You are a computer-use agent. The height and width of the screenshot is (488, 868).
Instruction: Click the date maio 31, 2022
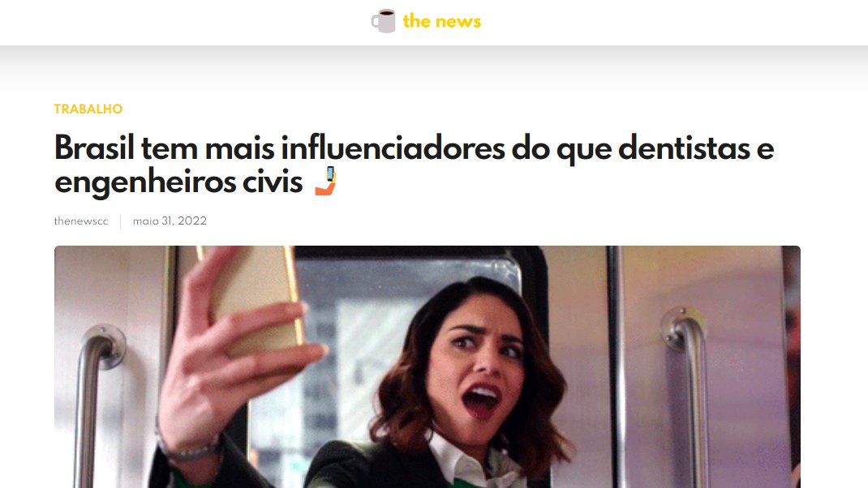[x=170, y=220]
